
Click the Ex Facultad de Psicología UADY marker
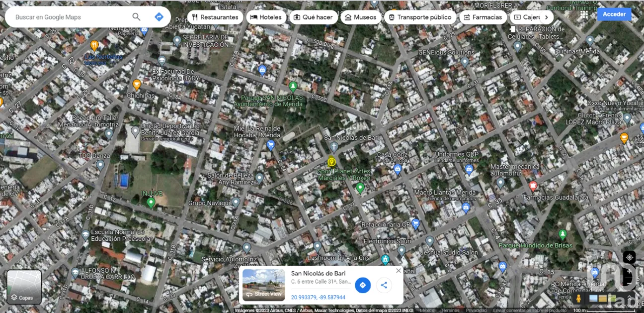[161, 61]
